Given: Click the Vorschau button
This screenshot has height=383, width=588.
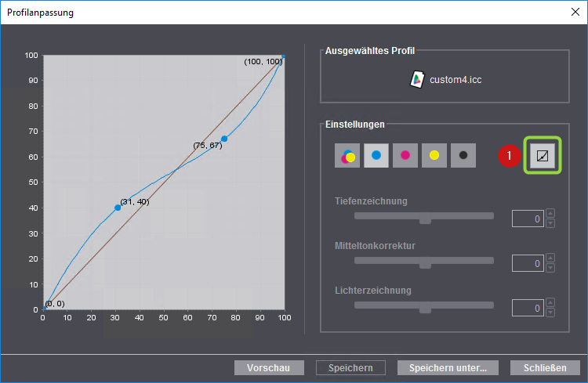Looking at the screenshot, I should [x=269, y=368].
